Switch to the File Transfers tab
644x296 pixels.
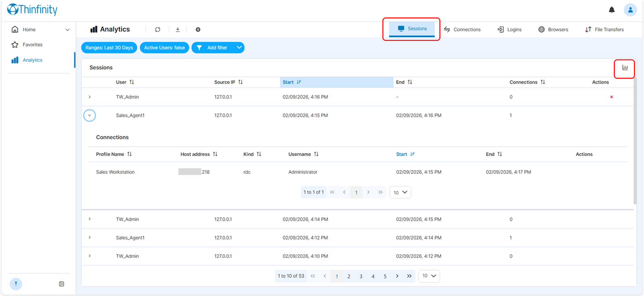point(604,29)
